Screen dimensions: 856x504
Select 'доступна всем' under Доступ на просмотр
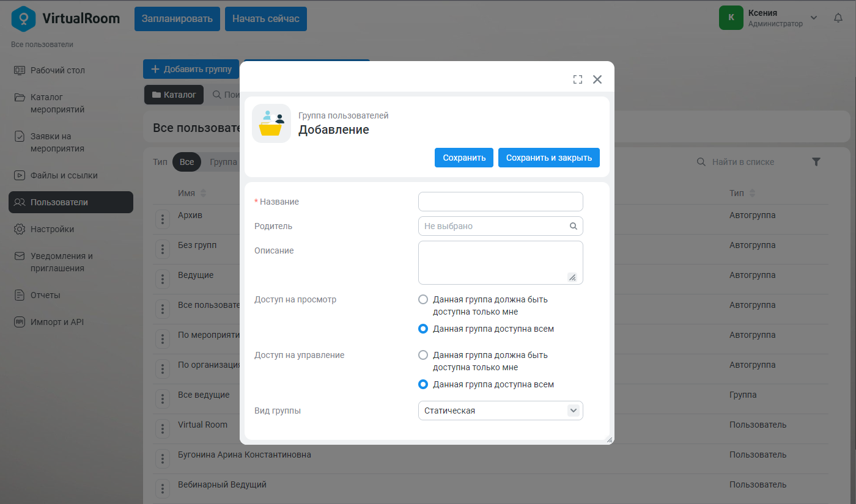click(x=422, y=329)
